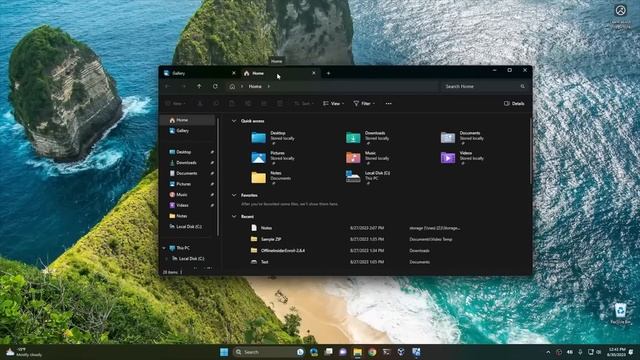
Task: Open the Sort dropdown
Action: click(304, 104)
